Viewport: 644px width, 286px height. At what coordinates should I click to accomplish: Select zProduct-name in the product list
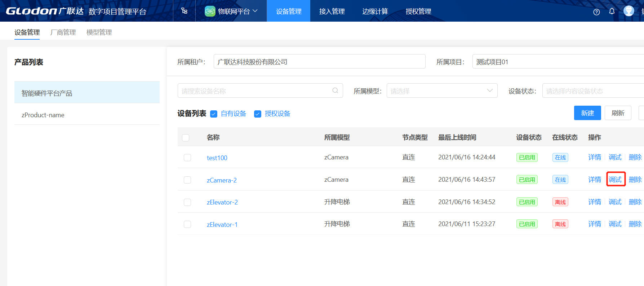tap(43, 115)
